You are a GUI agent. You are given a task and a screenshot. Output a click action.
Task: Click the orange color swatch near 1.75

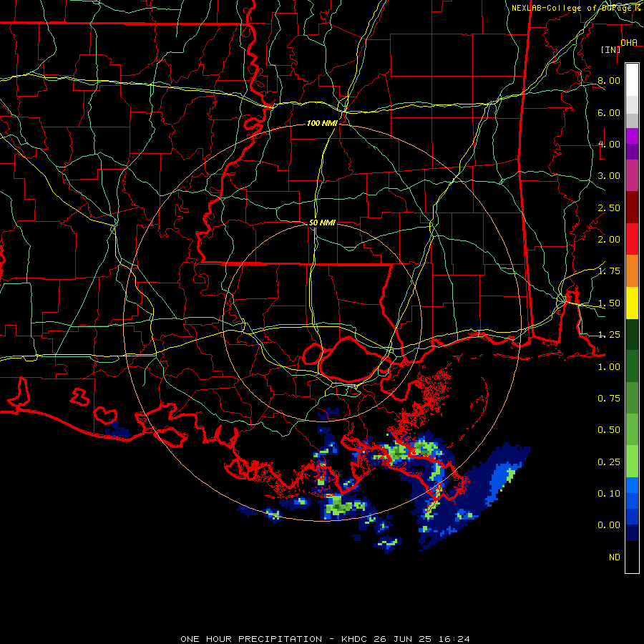(x=632, y=271)
